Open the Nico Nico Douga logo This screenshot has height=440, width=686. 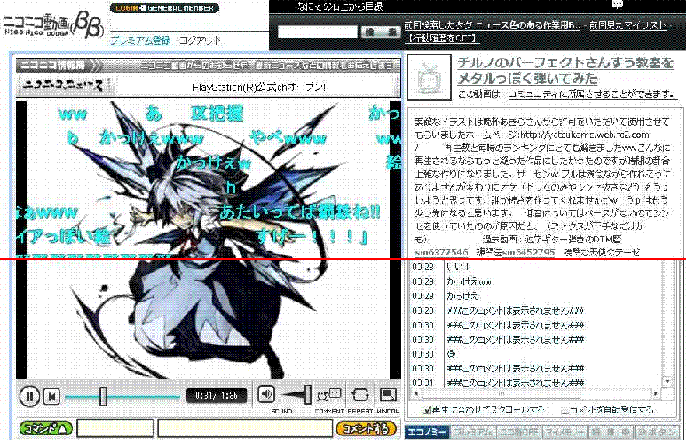tap(53, 25)
